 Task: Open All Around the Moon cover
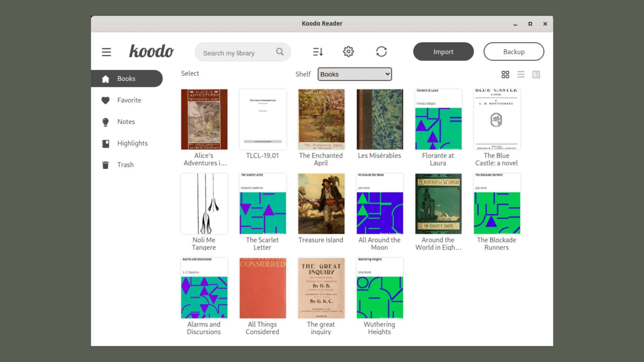click(x=380, y=204)
